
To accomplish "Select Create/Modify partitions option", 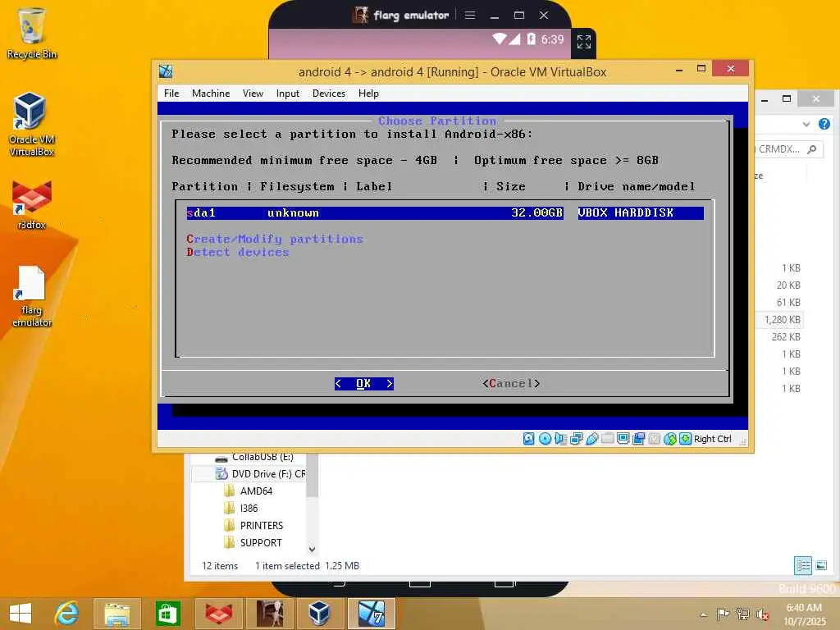I will tap(275, 239).
